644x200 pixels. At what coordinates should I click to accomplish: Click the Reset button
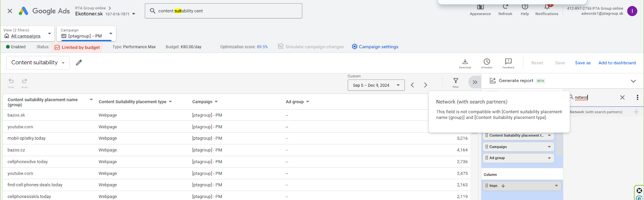coord(537,63)
